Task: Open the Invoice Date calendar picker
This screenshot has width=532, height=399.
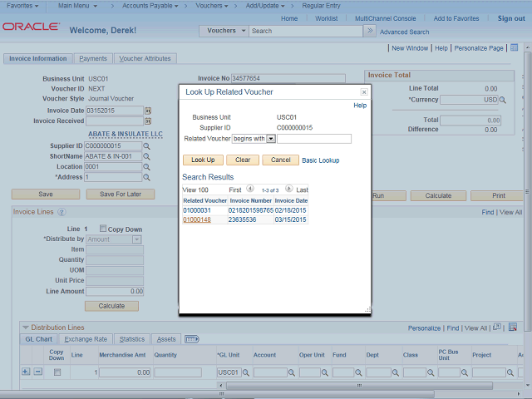Action: [x=148, y=111]
